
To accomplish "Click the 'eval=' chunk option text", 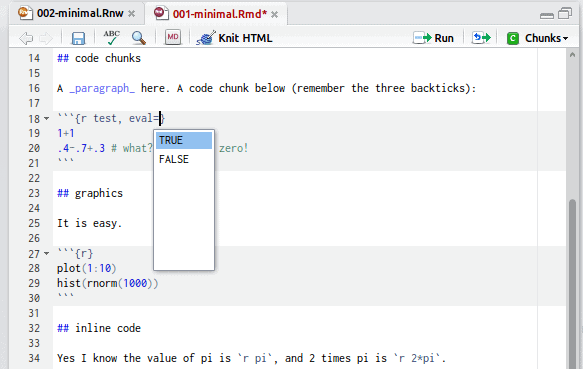I will [144, 118].
